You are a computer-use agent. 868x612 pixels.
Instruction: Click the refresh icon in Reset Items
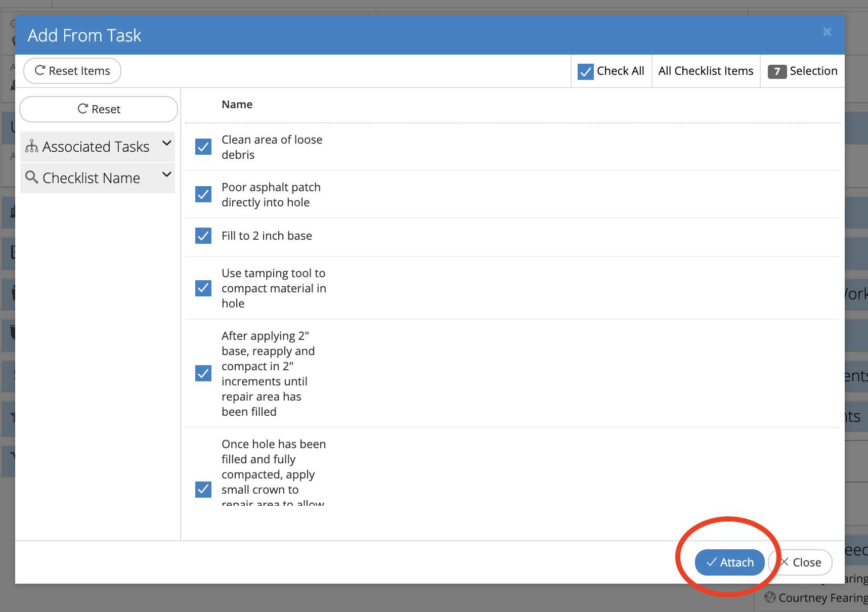point(40,70)
